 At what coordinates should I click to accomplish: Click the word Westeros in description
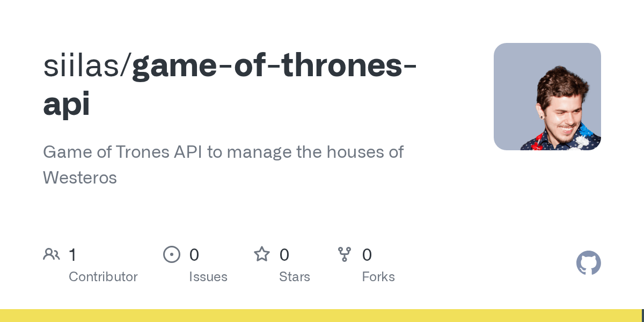tap(80, 178)
